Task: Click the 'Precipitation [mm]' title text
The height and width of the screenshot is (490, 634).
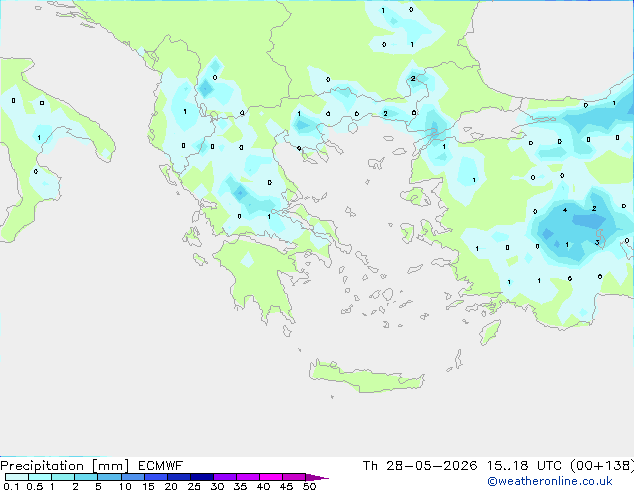Action: [x=65, y=466]
